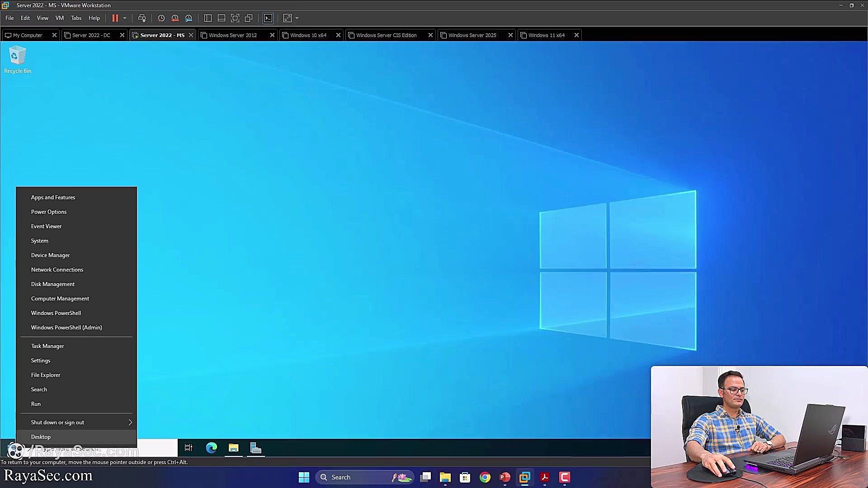
Task: Open host File Explorer taskbar icon
Action: point(445,477)
